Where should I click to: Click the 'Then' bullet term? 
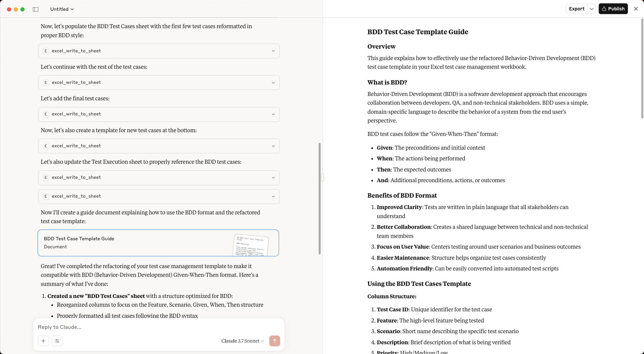(x=384, y=169)
